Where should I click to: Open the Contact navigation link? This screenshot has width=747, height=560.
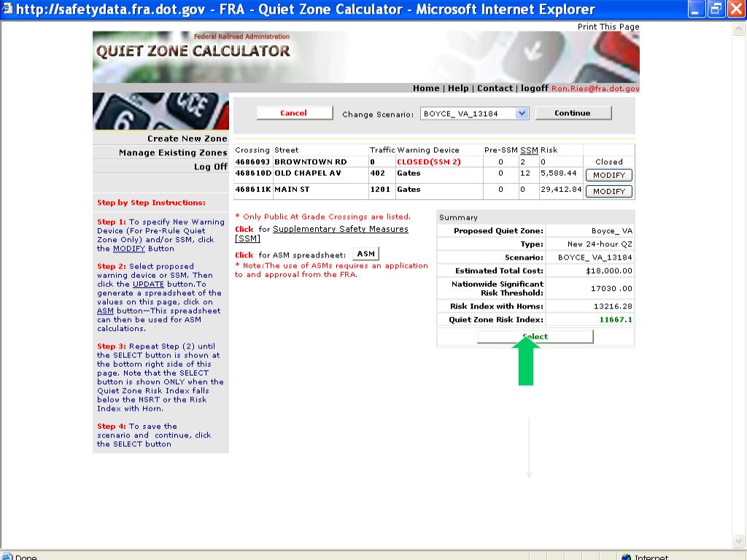(495, 88)
